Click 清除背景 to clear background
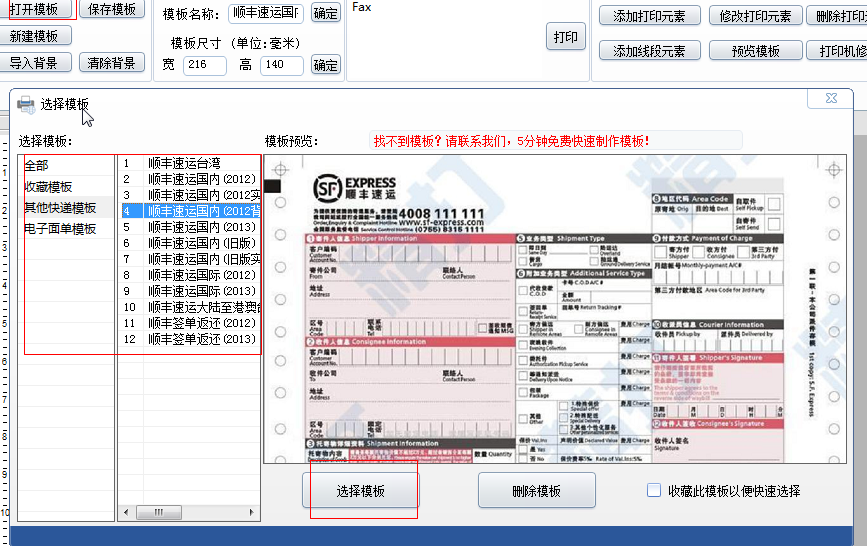The width and height of the screenshot is (867, 546). tap(112, 63)
